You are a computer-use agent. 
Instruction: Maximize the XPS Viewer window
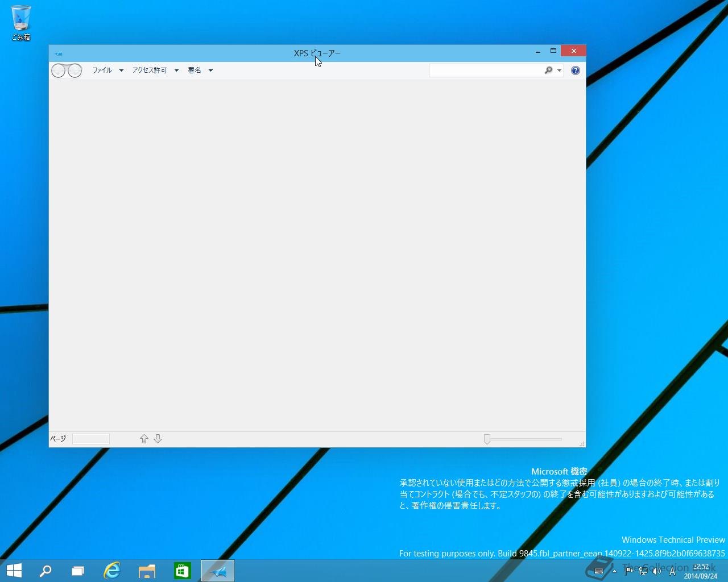[553, 51]
